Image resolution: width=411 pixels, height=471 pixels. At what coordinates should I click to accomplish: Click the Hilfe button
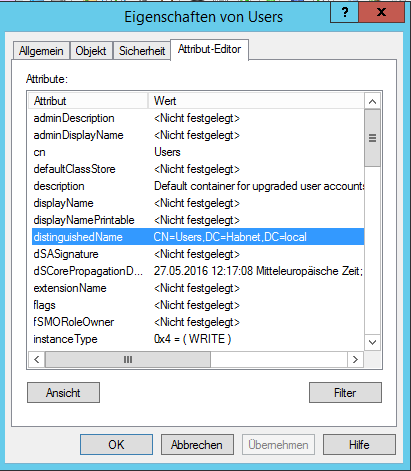click(x=359, y=445)
